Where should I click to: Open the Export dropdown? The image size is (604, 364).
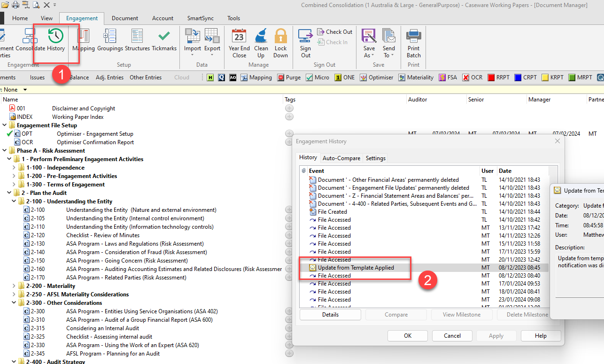tap(212, 42)
